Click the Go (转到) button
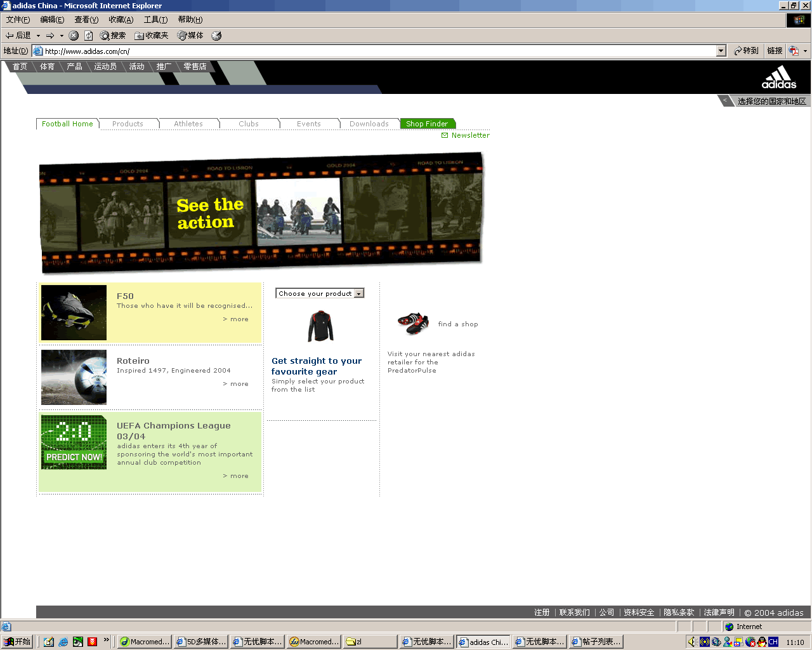The width and height of the screenshot is (812, 650). pos(746,51)
